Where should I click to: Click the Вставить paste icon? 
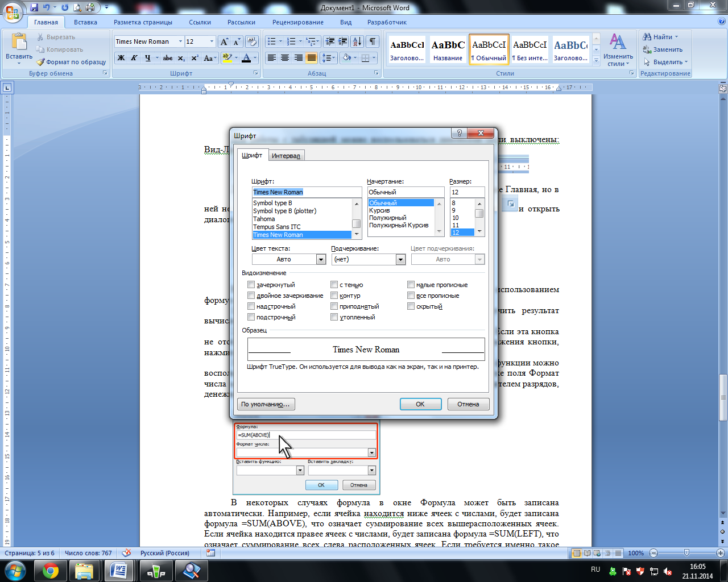pyautogui.click(x=19, y=42)
